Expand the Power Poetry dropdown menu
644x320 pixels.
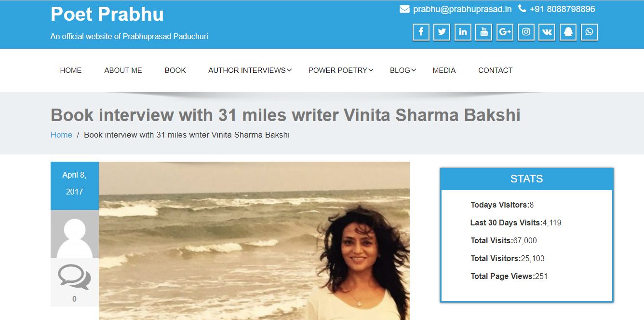pyautogui.click(x=341, y=70)
